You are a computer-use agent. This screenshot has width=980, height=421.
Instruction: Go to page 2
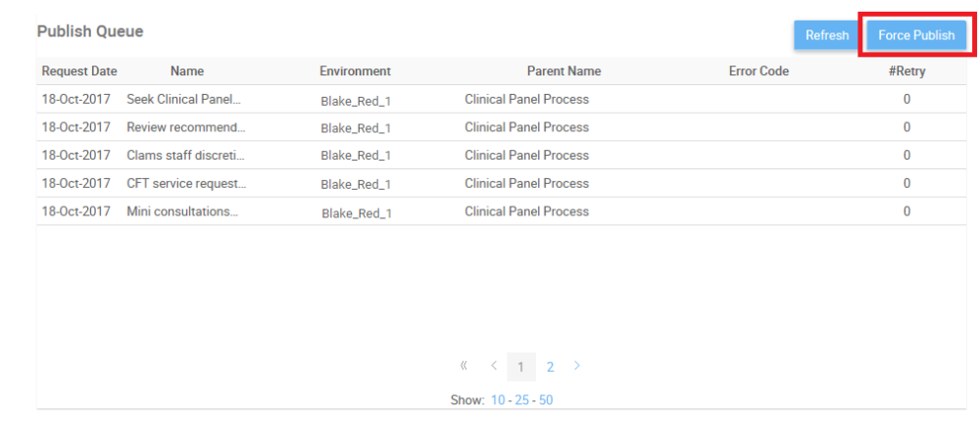(x=551, y=367)
